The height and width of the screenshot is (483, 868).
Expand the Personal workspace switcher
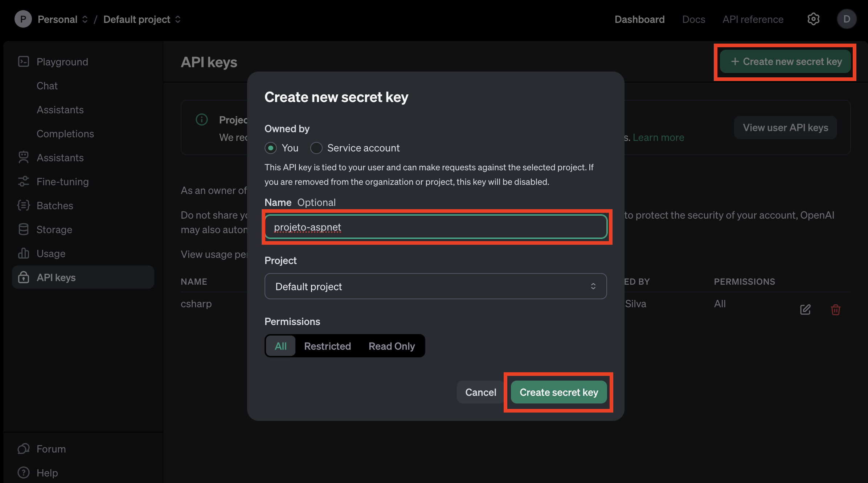[x=85, y=19]
